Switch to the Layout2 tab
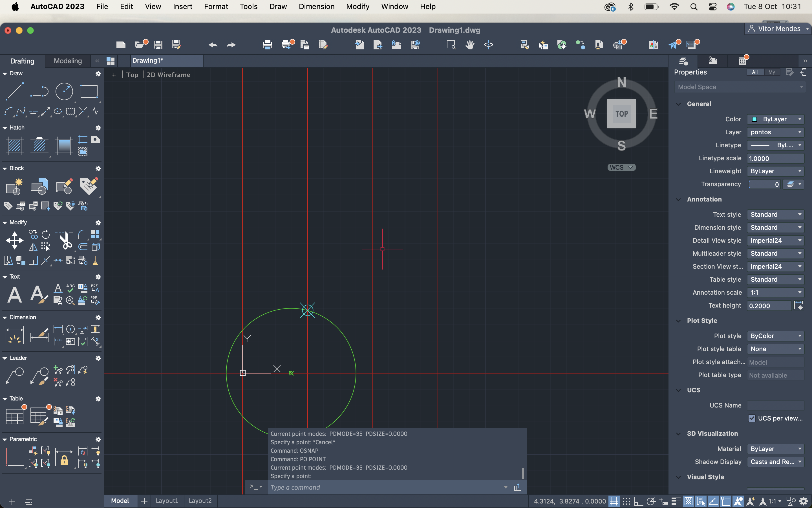Screen dimensions: 812x508 click(x=200, y=501)
